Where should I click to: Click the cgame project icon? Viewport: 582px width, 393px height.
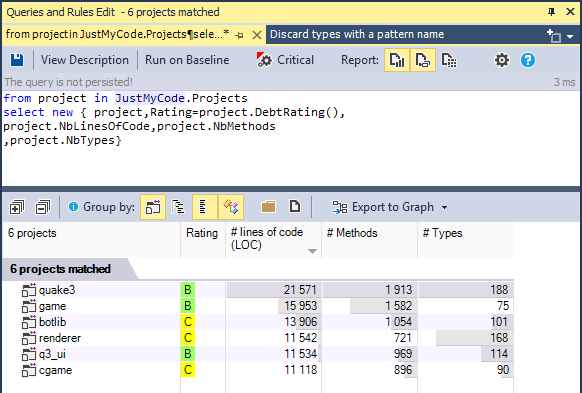click(29, 370)
